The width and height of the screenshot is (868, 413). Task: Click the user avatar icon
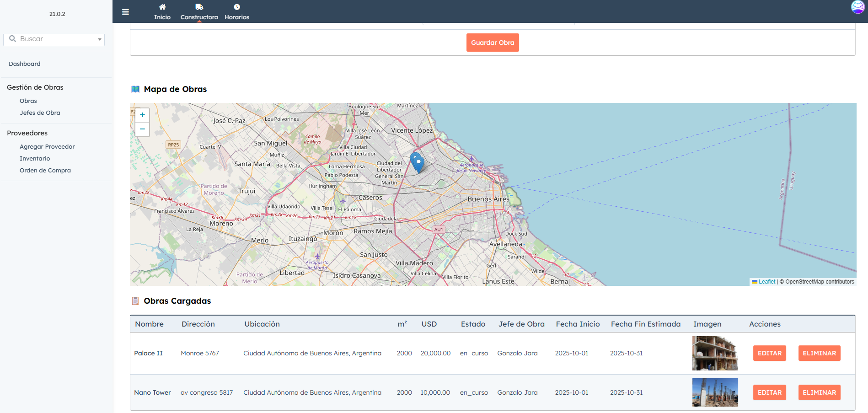(x=857, y=7)
